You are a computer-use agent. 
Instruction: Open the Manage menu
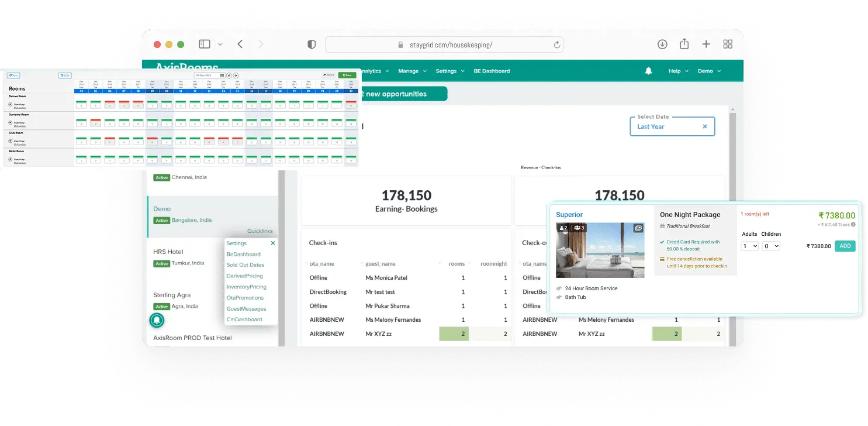(411, 71)
